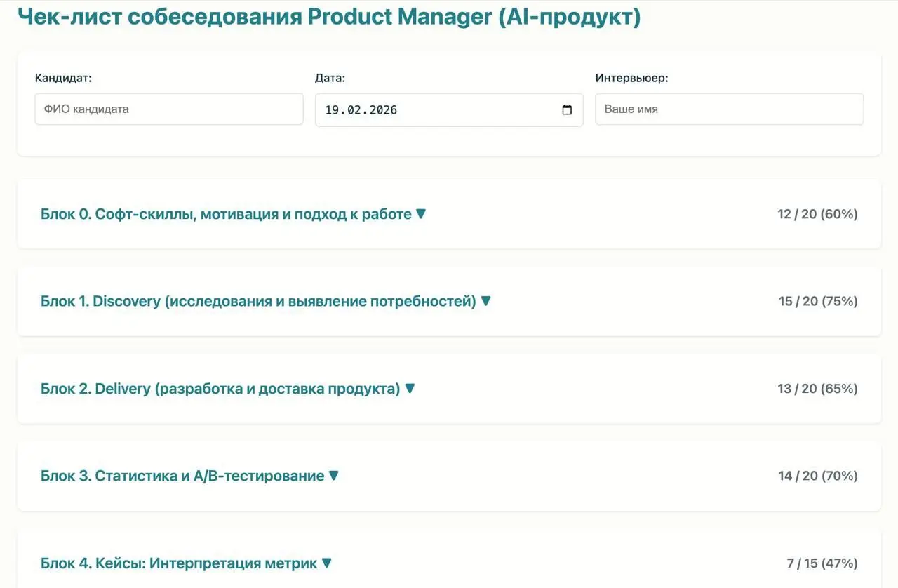Expand Блок 4 Кейсы: Интерпретация метрик title
This screenshot has width=898, height=588.
tap(179, 563)
